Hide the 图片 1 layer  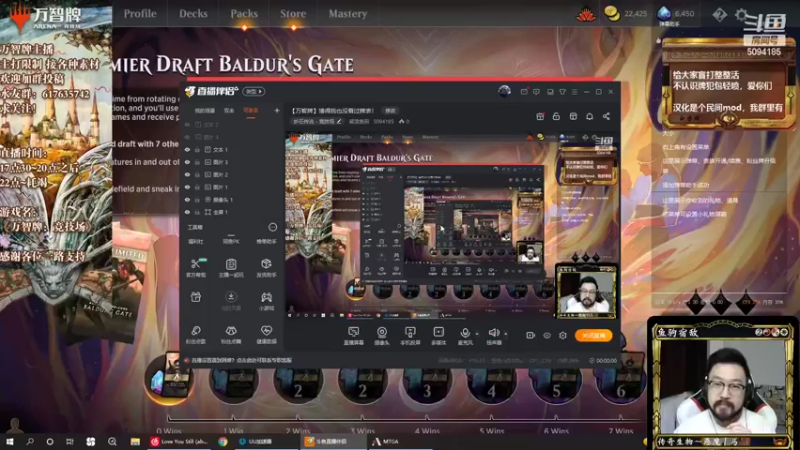[187, 187]
